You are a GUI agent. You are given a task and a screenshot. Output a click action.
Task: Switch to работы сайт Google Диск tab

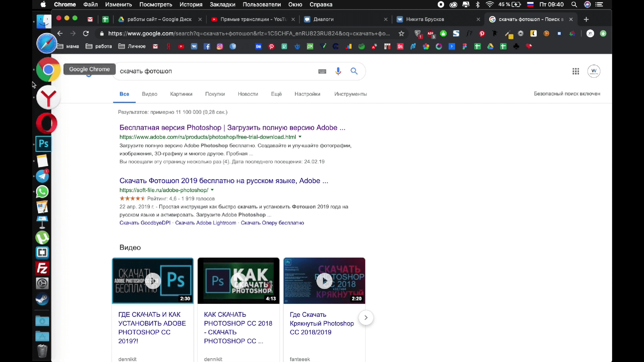tap(160, 19)
